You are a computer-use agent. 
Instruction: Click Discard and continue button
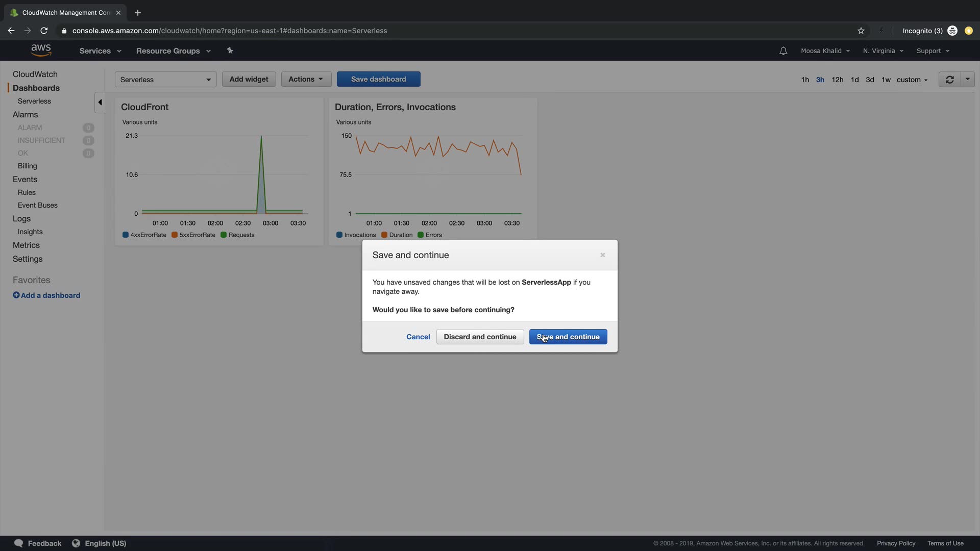coord(480,337)
